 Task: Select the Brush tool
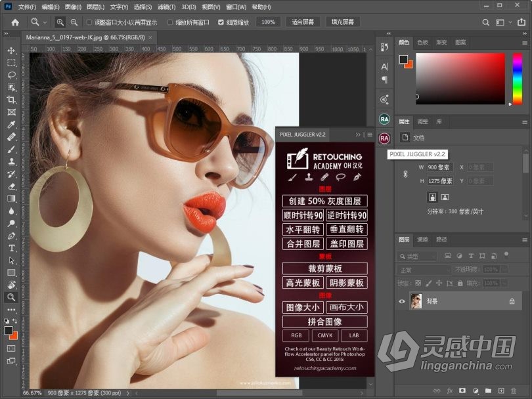click(x=11, y=149)
